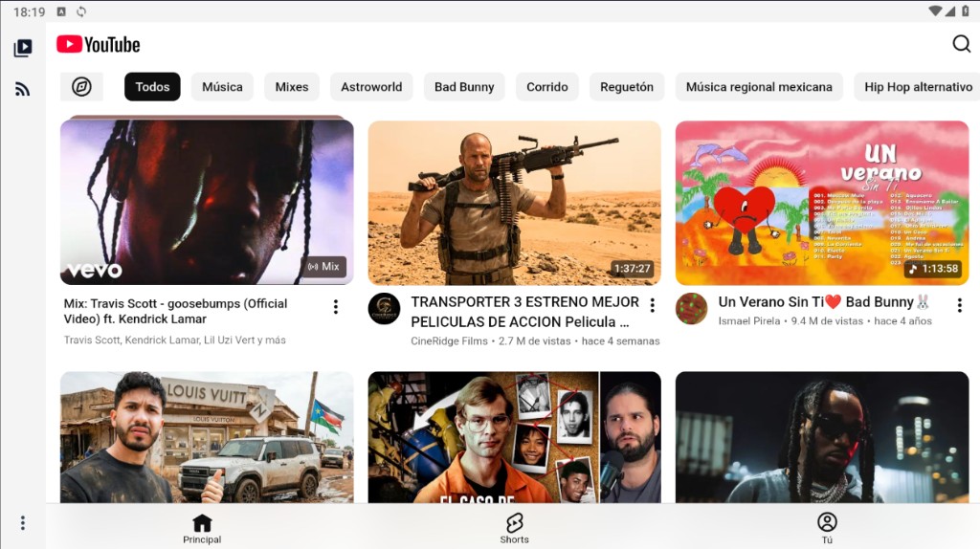Select Música regional mexicana chip

pos(759,87)
